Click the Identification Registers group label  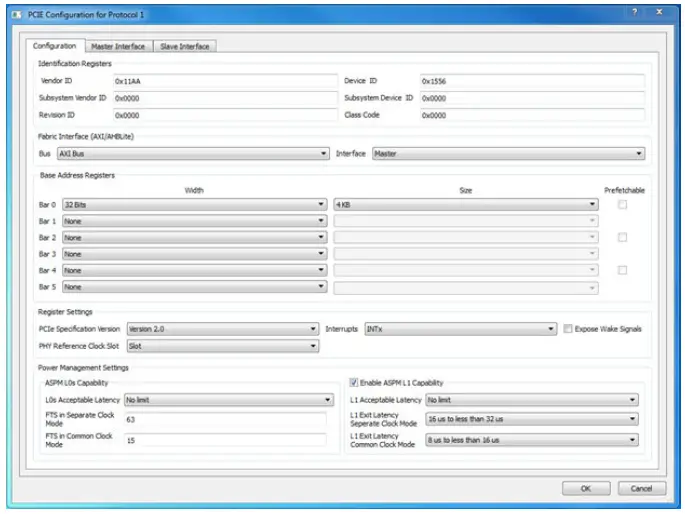click(x=75, y=64)
